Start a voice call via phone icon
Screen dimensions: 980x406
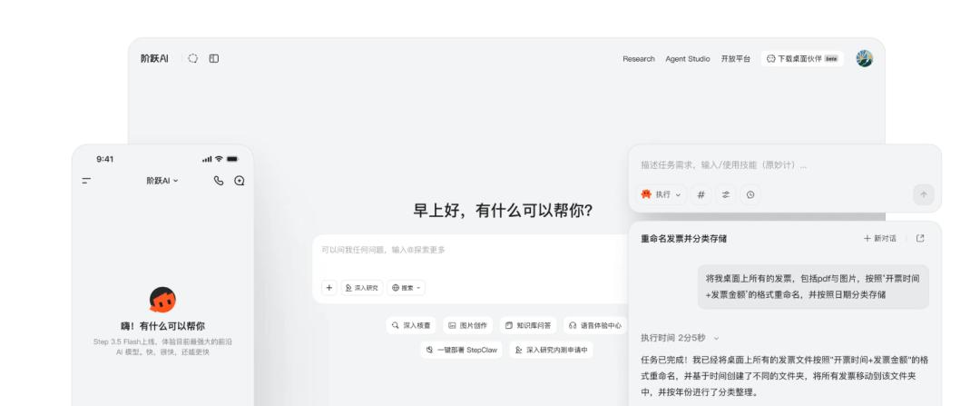tap(218, 181)
